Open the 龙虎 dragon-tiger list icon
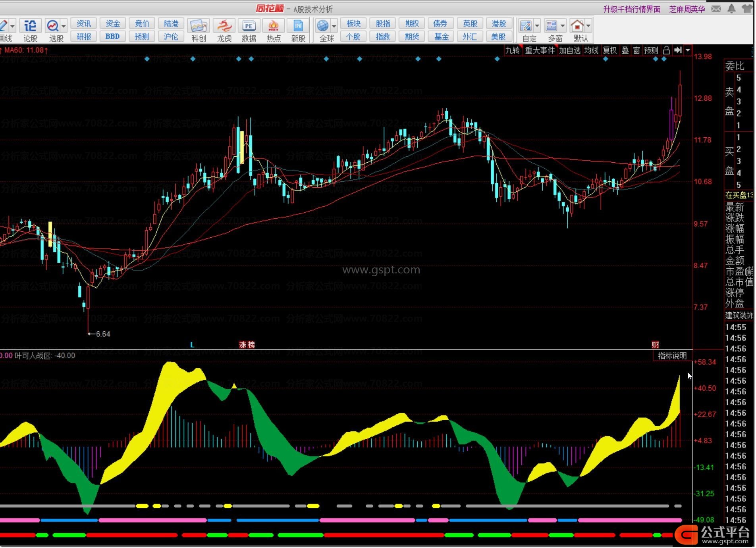The image size is (756, 548). pyautogui.click(x=224, y=27)
